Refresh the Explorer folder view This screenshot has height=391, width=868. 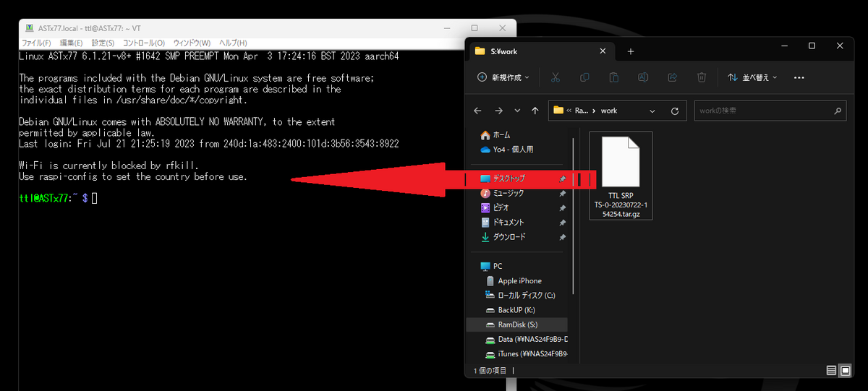pos(674,111)
